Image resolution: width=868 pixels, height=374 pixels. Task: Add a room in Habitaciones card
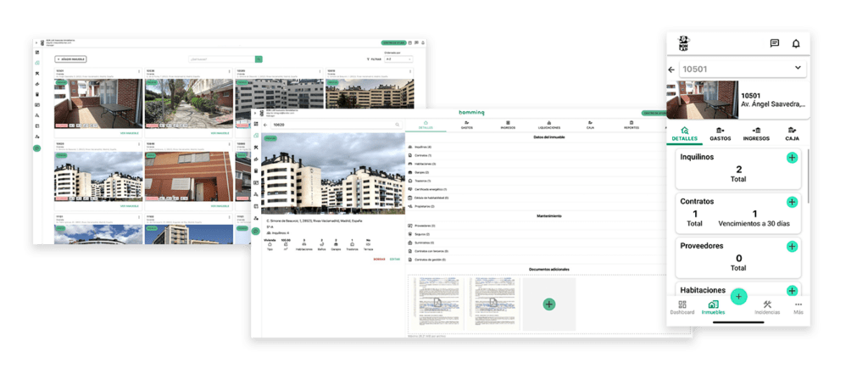tap(793, 290)
